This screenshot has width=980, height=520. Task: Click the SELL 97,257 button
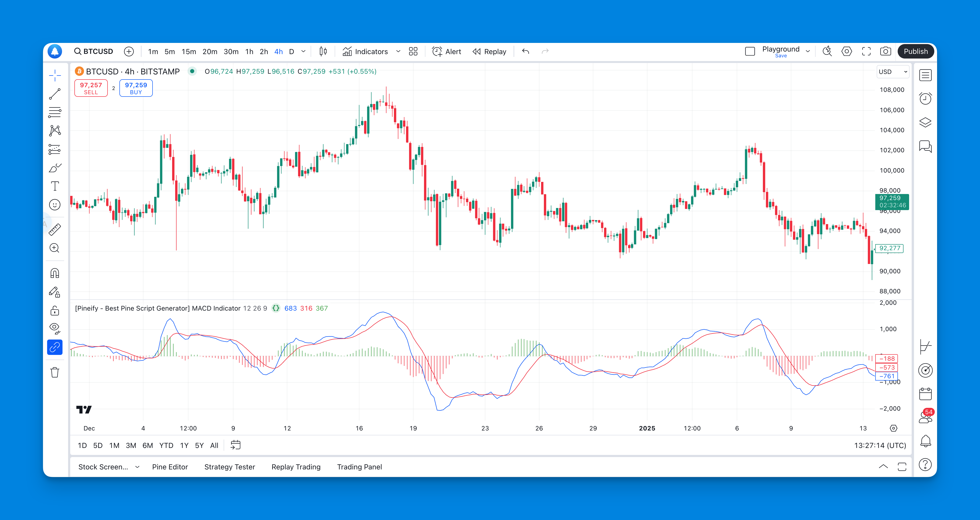pyautogui.click(x=91, y=88)
